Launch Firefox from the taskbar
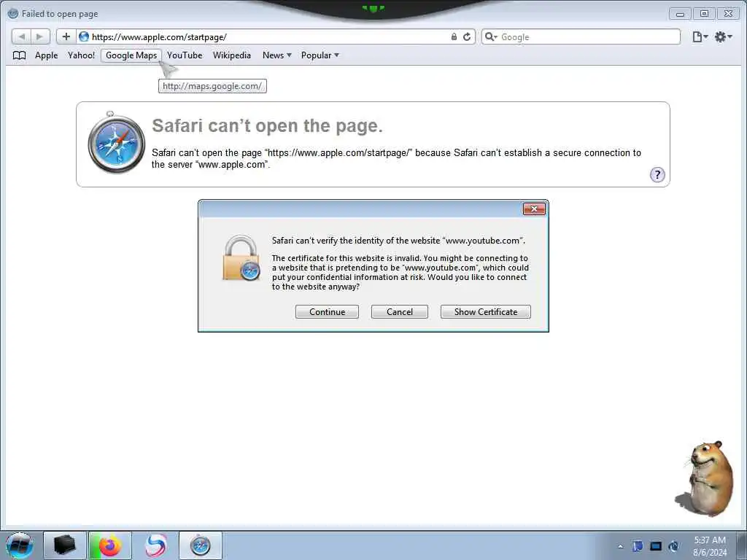 tap(110, 545)
